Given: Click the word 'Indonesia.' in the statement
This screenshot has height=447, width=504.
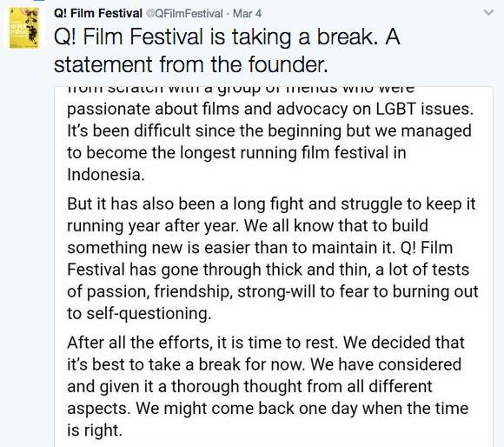Looking at the screenshot, I should (x=106, y=175).
